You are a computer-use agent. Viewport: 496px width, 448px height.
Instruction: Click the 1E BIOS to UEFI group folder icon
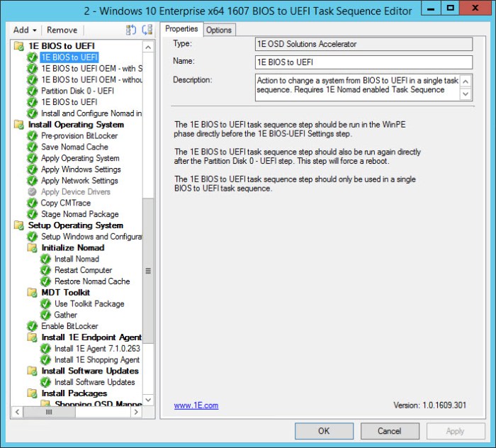[19, 46]
